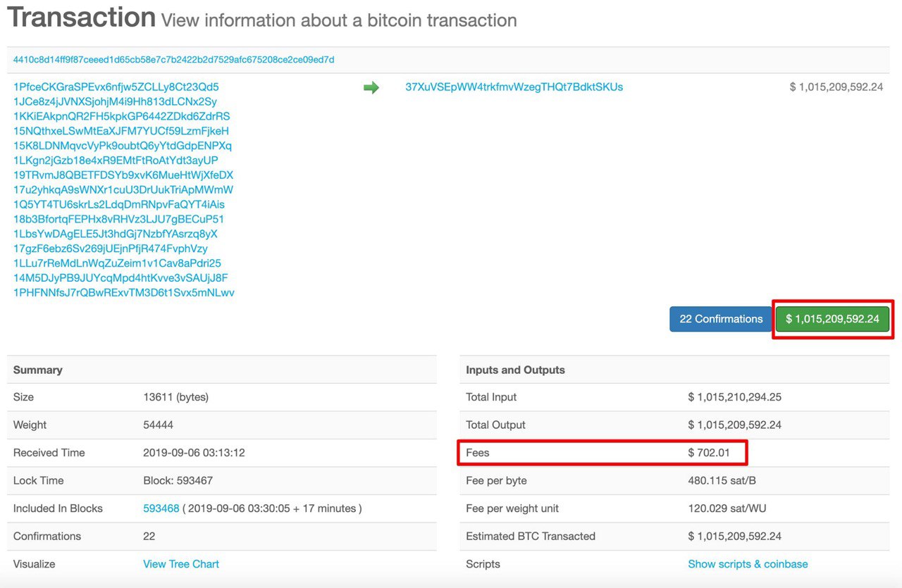The height and width of the screenshot is (588, 902).
Task: Click the blue 22 Confirmations button
Action: pos(721,319)
